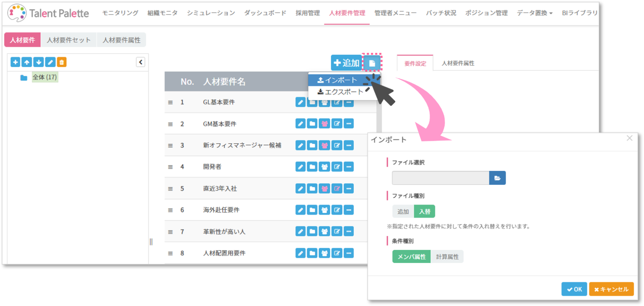Click the pencil icon for 直近3年入社
644x306 pixels.
click(x=300, y=188)
